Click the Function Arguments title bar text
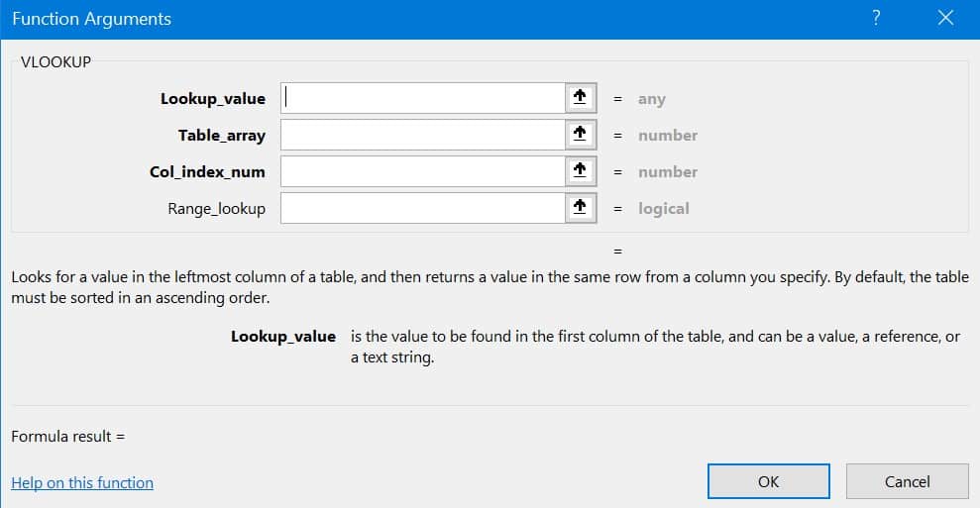This screenshot has height=508, width=980. point(91,19)
